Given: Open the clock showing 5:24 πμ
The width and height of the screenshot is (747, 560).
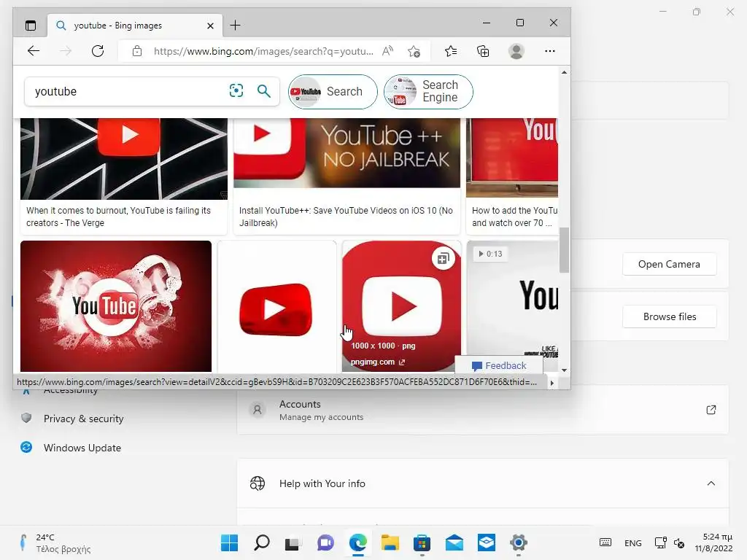Looking at the screenshot, I should [713, 542].
